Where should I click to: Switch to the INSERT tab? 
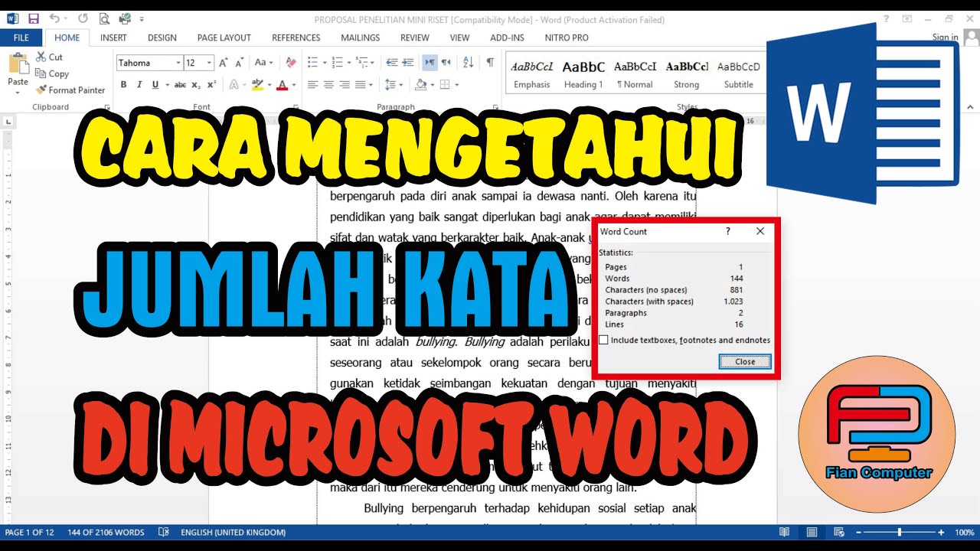click(113, 37)
